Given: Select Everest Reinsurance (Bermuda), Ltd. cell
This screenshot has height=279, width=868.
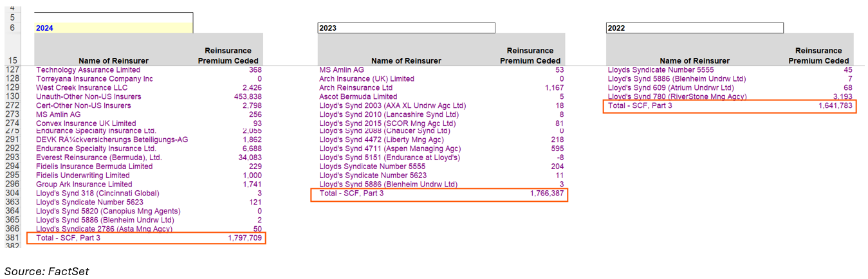Looking at the screenshot, I should tap(99, 157).
